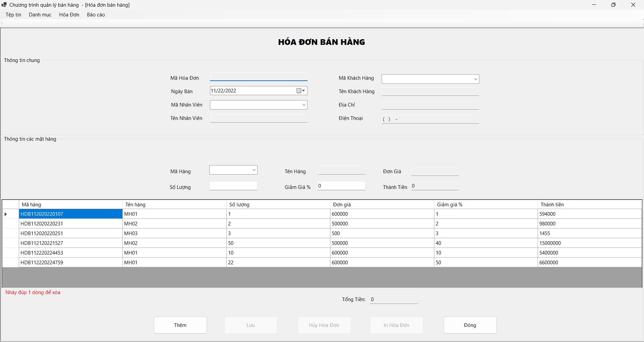Viewport: 644px width, 342px height.
Task: Open the Hóa Đơn menu
Action: (69, 15)
